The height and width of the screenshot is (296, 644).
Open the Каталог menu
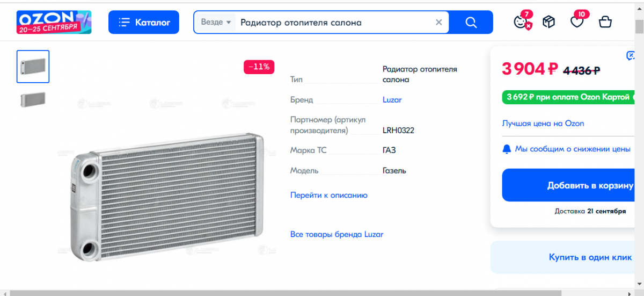pyautogui.click(x=144, y=22)
